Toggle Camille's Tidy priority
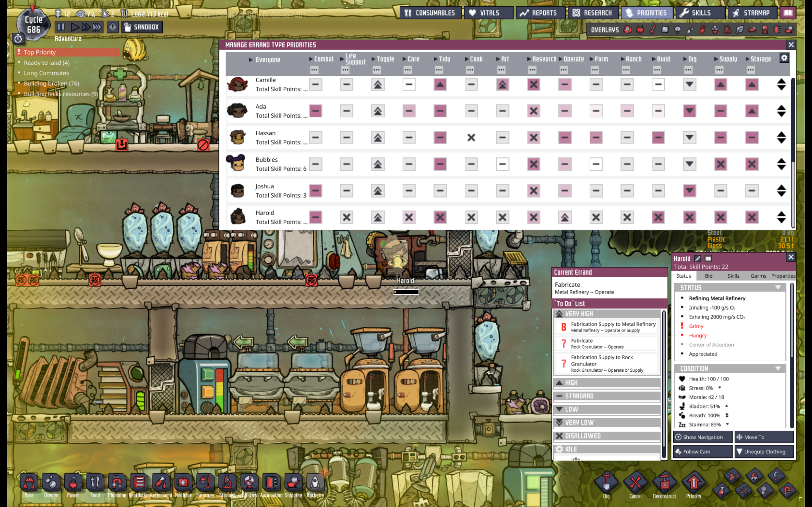This screenshot has width=812, height=507. 440,85
